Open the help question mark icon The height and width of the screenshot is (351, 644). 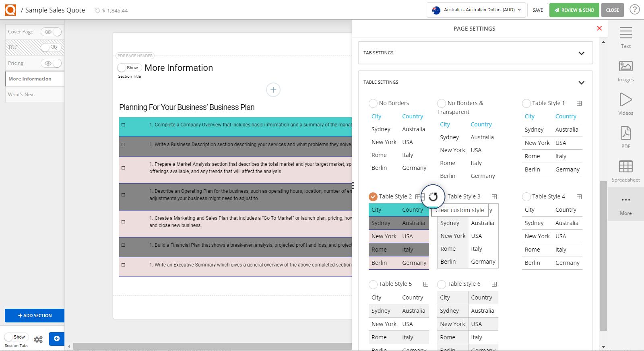coord(635,10)
